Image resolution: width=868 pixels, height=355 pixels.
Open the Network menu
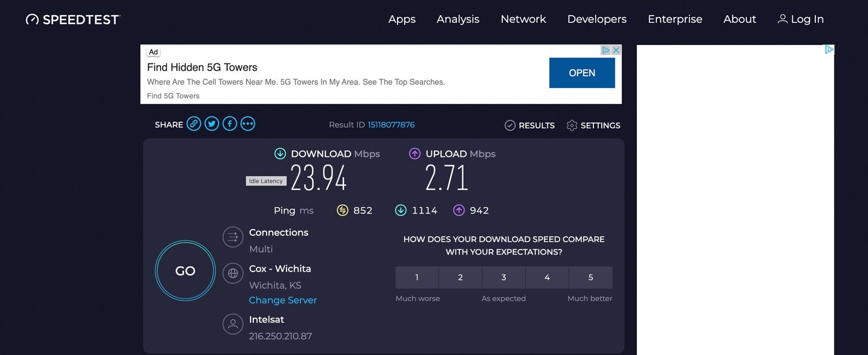pyautogui.click(x=523, y=19)
